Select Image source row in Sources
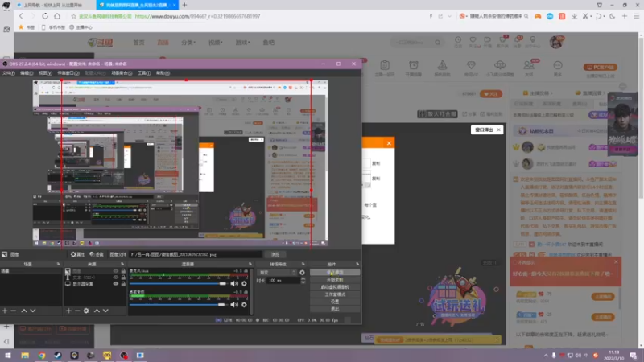644x362 pixels. point(95,271)
